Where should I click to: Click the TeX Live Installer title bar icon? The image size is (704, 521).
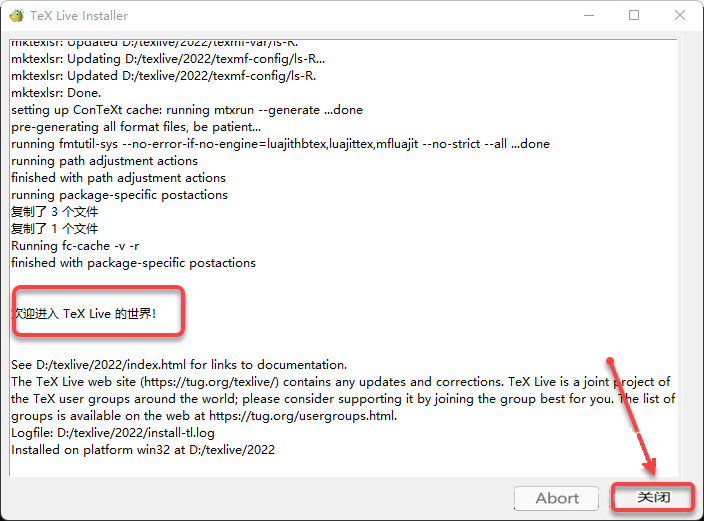click(x=17, y=16)
